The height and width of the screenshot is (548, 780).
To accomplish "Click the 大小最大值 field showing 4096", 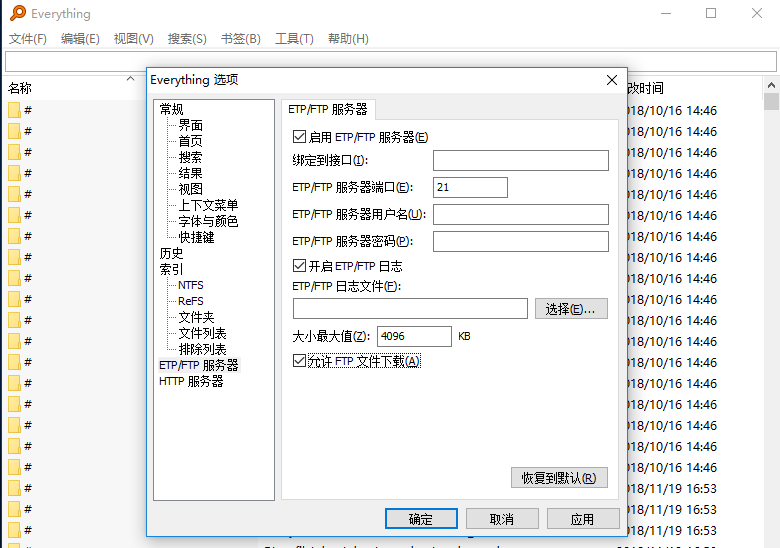I will (x=414, y=336).
